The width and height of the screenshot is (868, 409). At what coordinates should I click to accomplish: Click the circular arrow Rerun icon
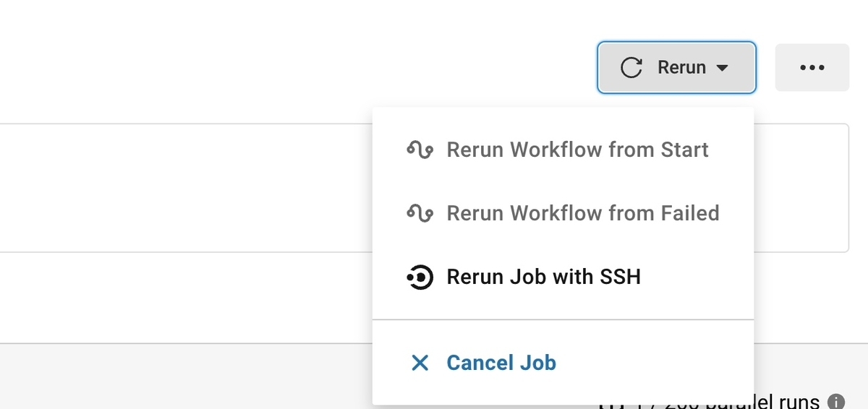pos(631,67)
